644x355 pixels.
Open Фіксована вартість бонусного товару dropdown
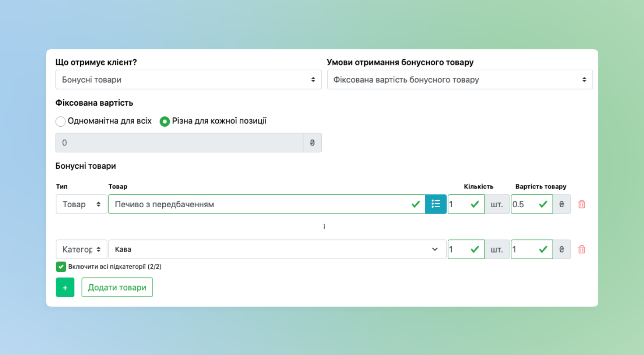(459, 80)
